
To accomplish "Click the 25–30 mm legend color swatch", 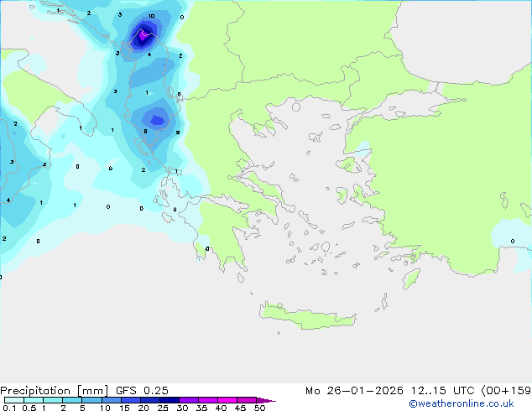I will point(169,400).
